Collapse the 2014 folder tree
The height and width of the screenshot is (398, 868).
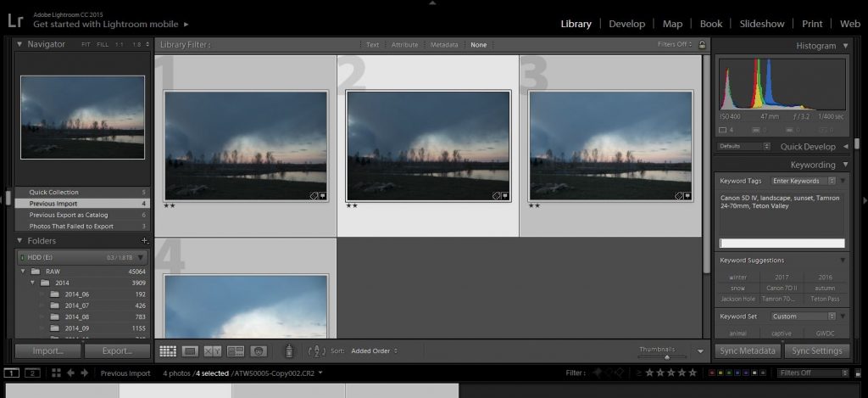pyautogui.click(x=32, y=283)
